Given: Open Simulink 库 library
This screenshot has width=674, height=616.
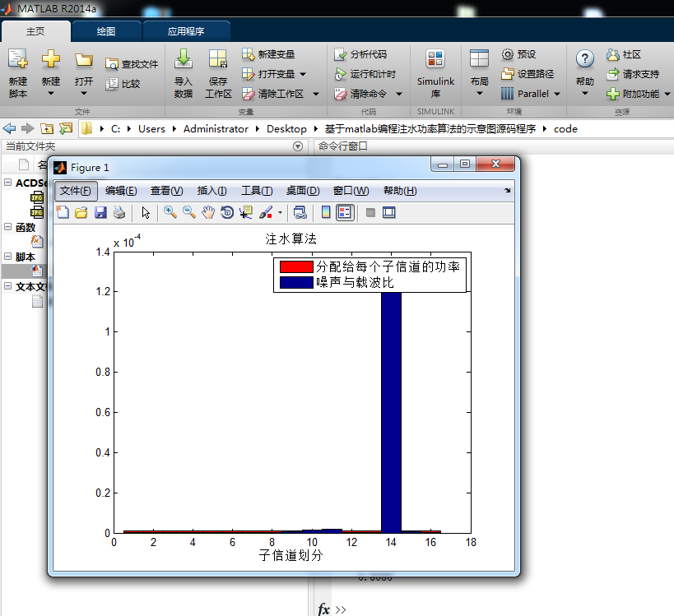Looking at the screenshot, I should (x=435, y=73).
